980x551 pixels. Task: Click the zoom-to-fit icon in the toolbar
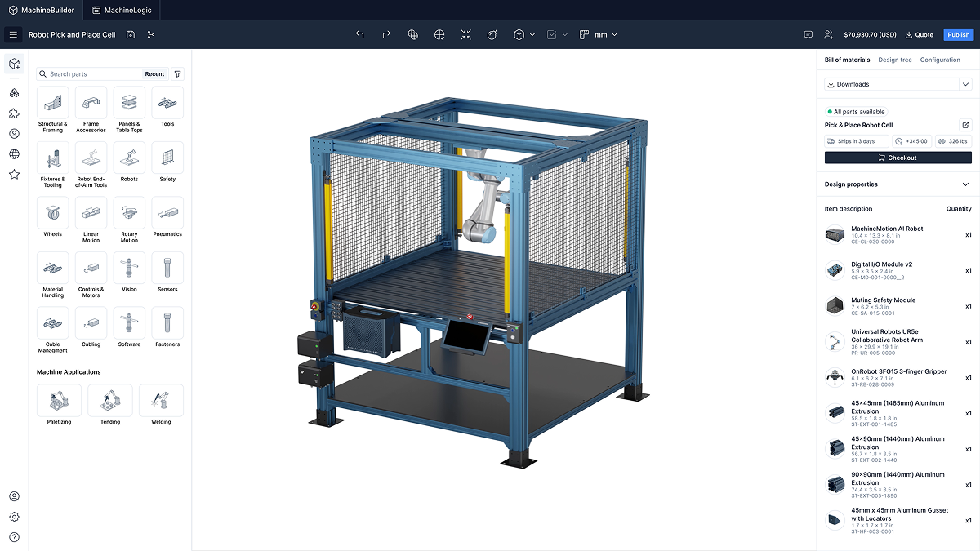(465, 34)
